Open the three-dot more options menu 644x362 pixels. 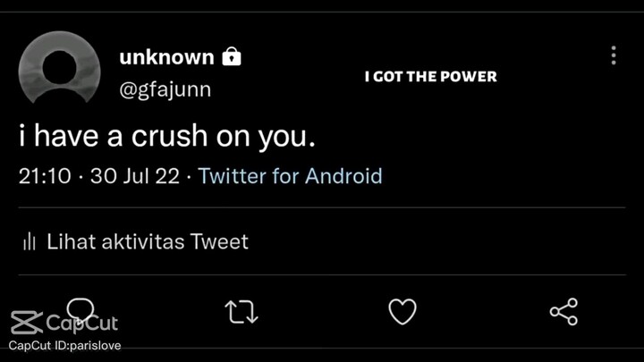pos(614,55)
